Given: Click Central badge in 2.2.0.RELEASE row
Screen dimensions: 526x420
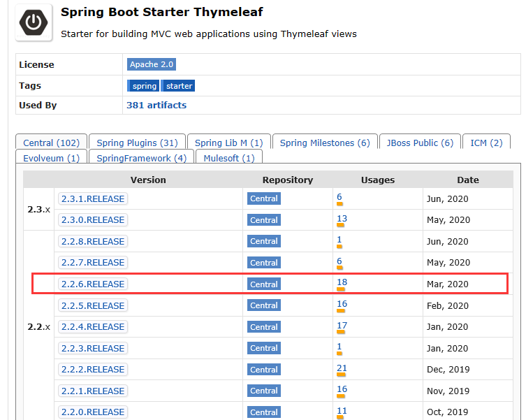Looking at the screenshot, I should coord(264,412).
